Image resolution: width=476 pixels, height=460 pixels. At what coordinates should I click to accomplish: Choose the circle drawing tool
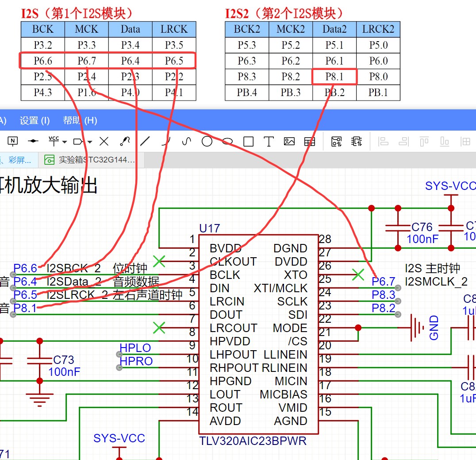click(207, 142)
